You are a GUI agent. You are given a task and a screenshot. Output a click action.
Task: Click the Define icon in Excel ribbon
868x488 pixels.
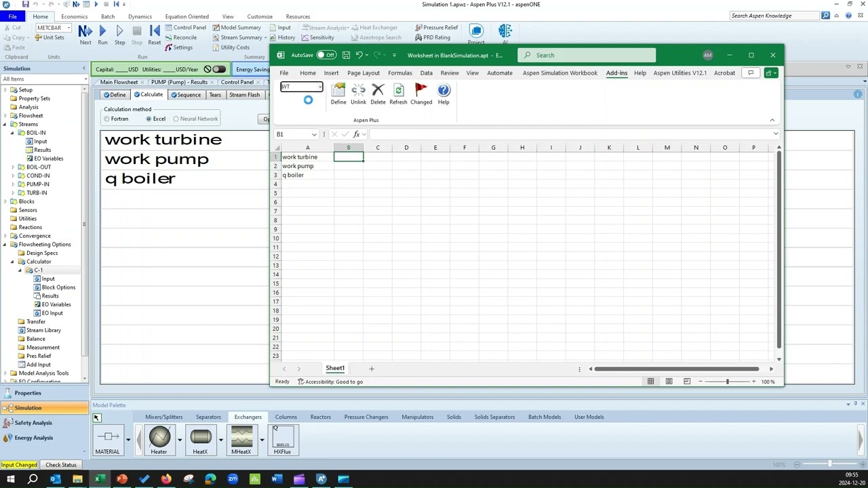338,94
